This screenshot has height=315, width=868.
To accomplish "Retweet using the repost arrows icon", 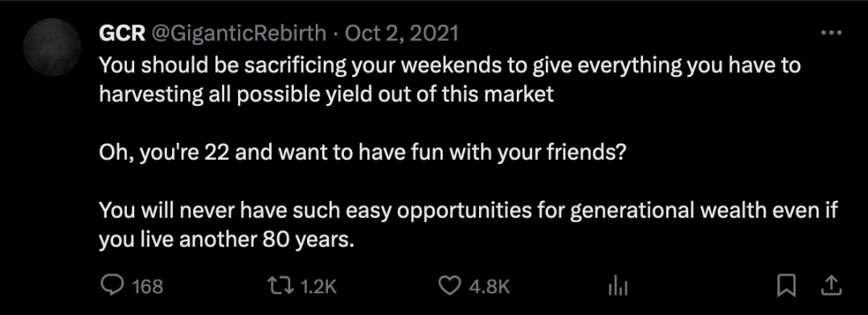I will (x=279, y=285).
